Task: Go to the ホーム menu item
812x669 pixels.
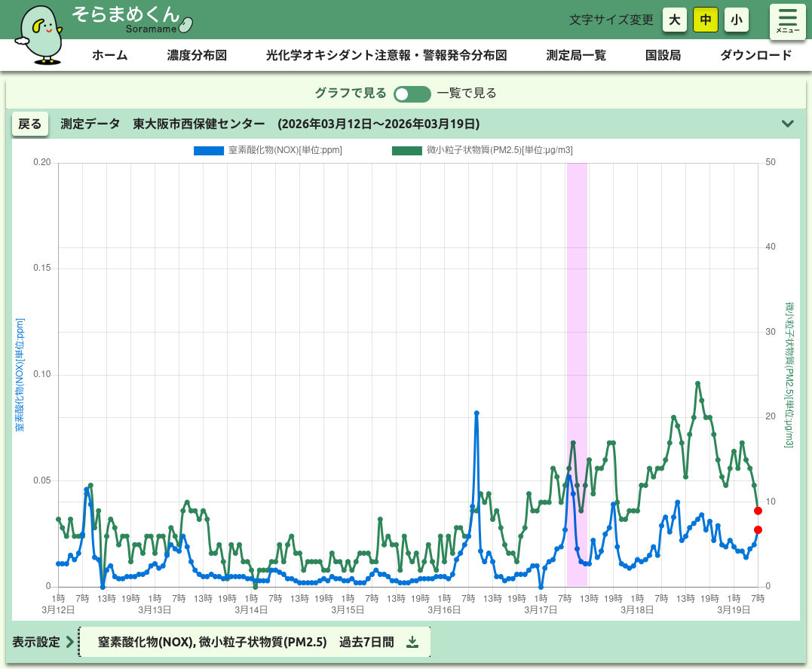Action: coord(109,55)
